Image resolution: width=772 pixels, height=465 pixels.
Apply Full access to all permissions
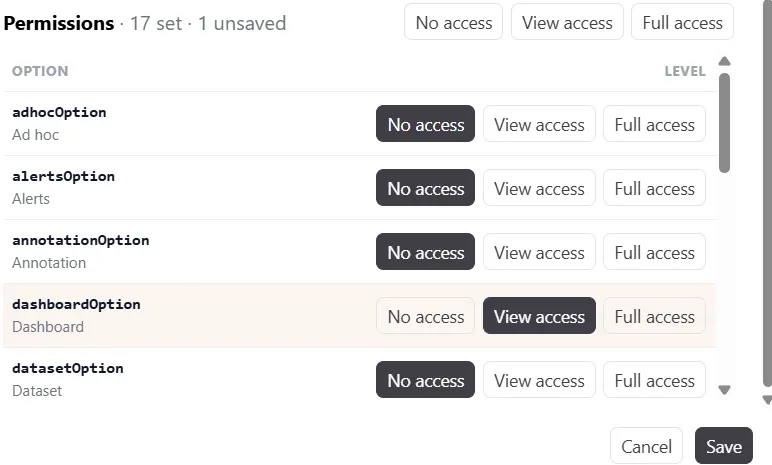point(682,22)
